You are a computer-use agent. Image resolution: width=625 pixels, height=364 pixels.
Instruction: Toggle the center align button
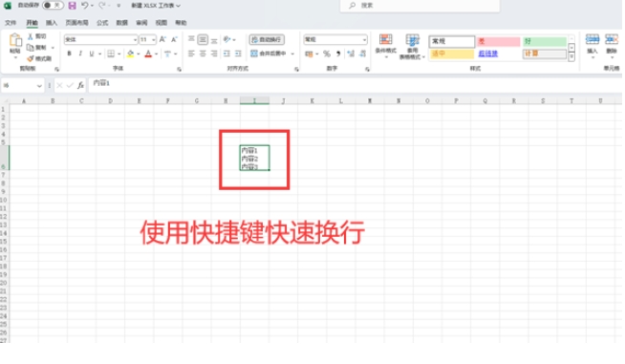click(203, 54)
